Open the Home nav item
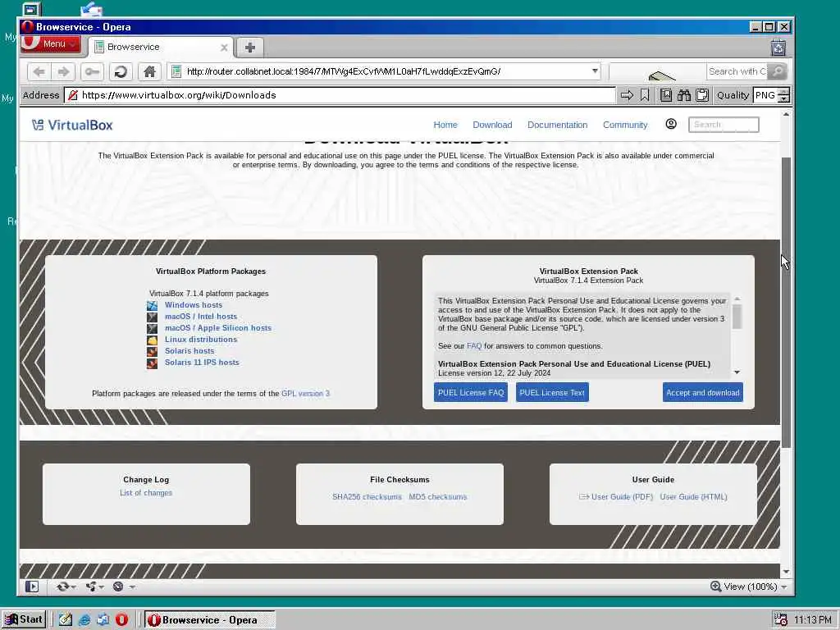 445,125
